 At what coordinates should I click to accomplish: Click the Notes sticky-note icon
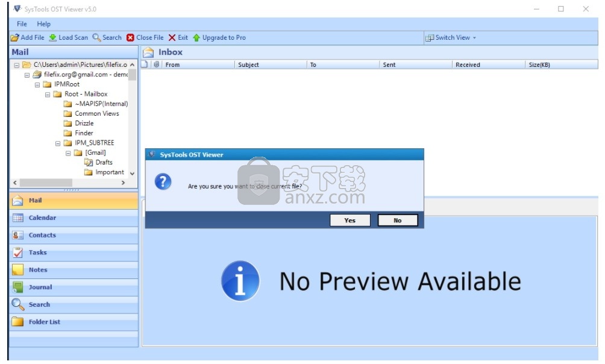[17, 270]
